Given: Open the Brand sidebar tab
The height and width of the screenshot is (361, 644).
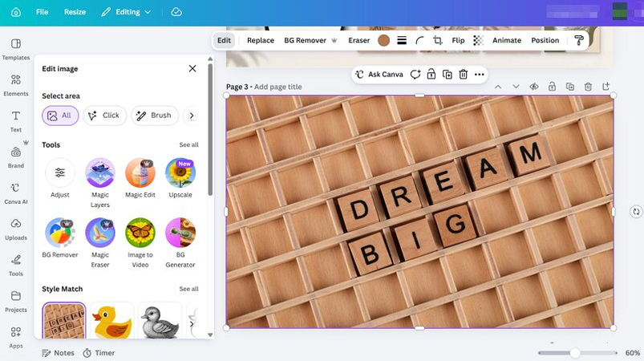Looking at the screenshot, I should coord(15,157).
